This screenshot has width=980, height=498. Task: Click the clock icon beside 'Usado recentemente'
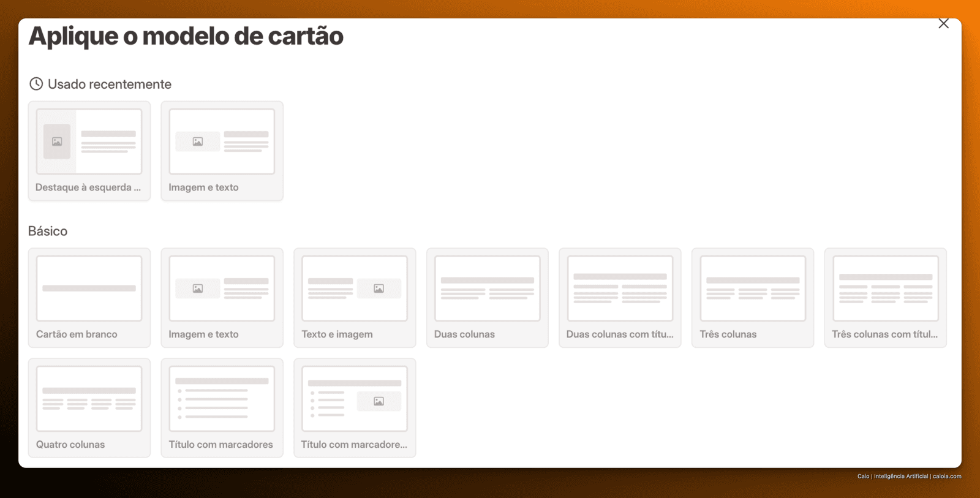click(x=36, y=84)
